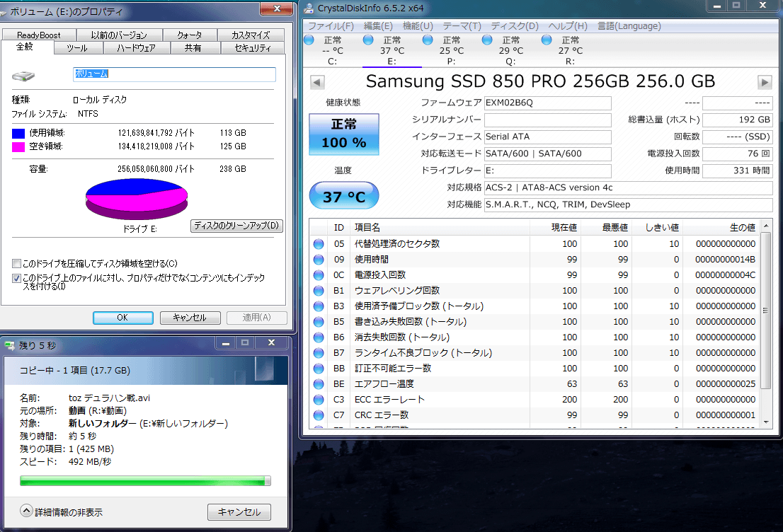Switch to the 以前のバージョン tab
Image resolution: width=783 pixels, height=532 pixels.
click(x=120, y=35)
